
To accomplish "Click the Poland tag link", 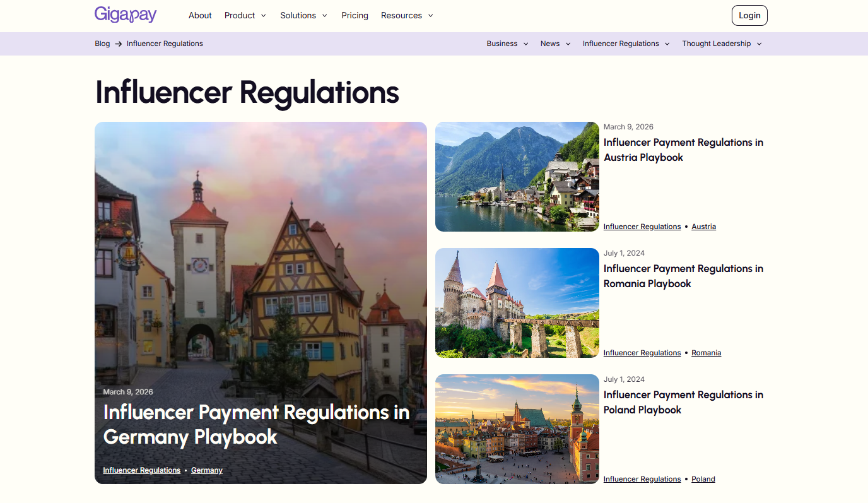I will point(703,479).
